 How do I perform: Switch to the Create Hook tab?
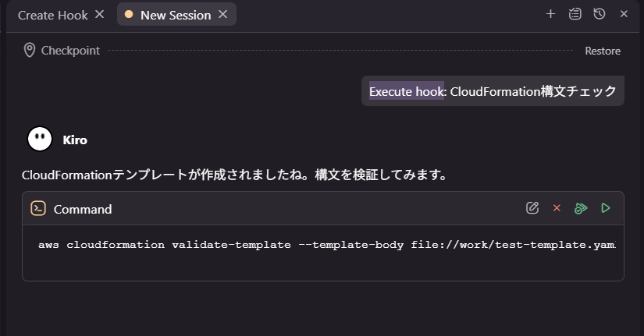(52, 15)
